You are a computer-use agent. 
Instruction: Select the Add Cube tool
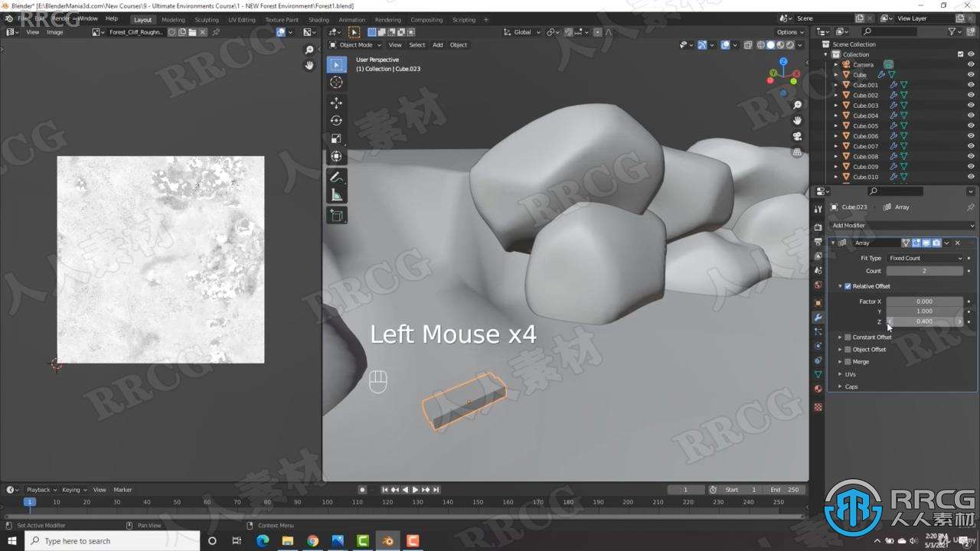(x=336, y=216)
